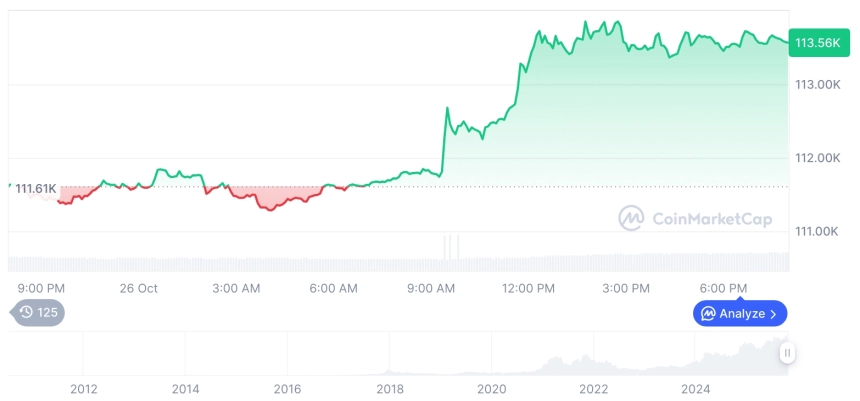Click the 112.00K price axis label
860x401 pixels.
coord(816,158)
